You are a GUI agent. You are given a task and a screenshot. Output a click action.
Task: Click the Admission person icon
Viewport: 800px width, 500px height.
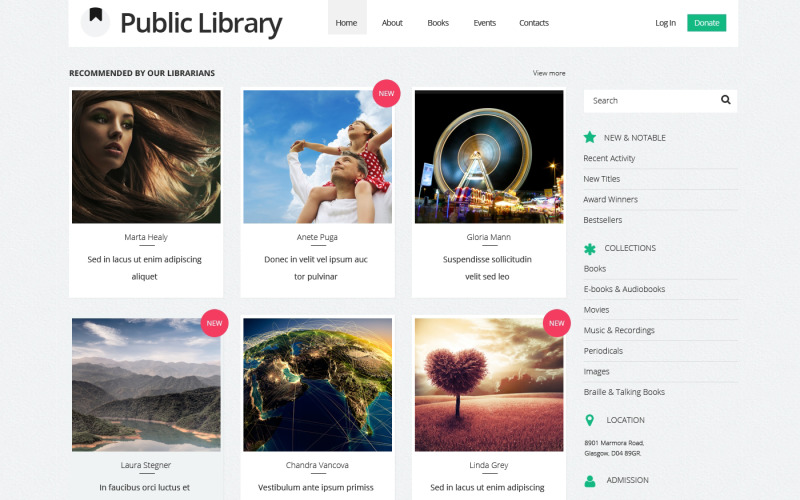click(x=590, y=481)
